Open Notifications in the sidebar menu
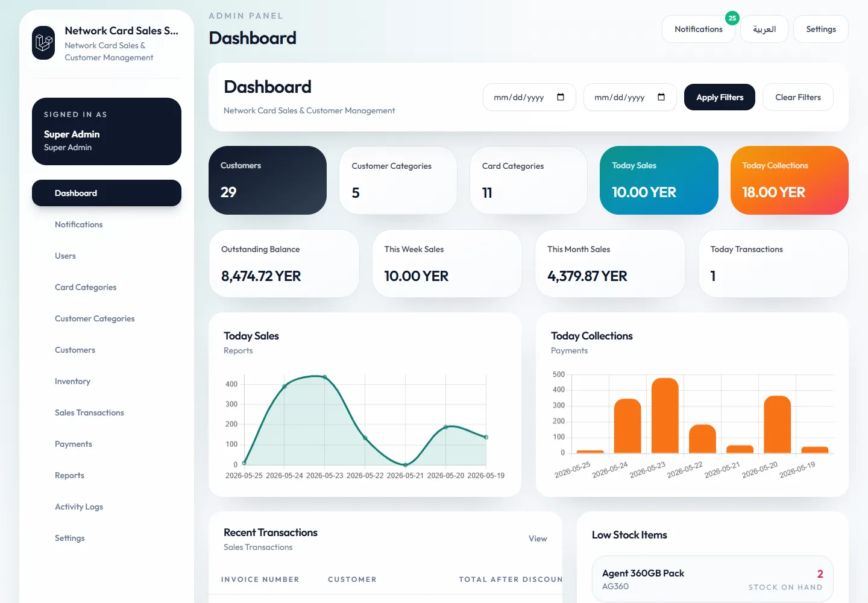This screenshot has height=603, width=868. [x=107, y=224]
